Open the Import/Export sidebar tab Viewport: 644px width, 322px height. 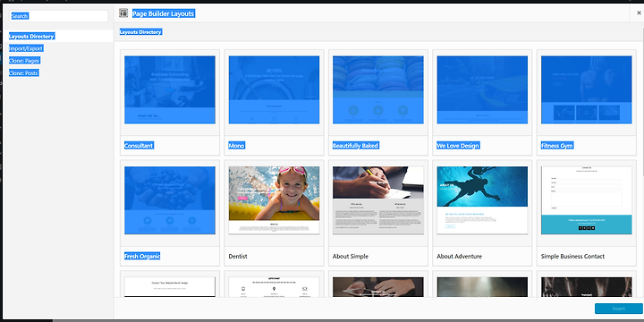pos(26,48)
